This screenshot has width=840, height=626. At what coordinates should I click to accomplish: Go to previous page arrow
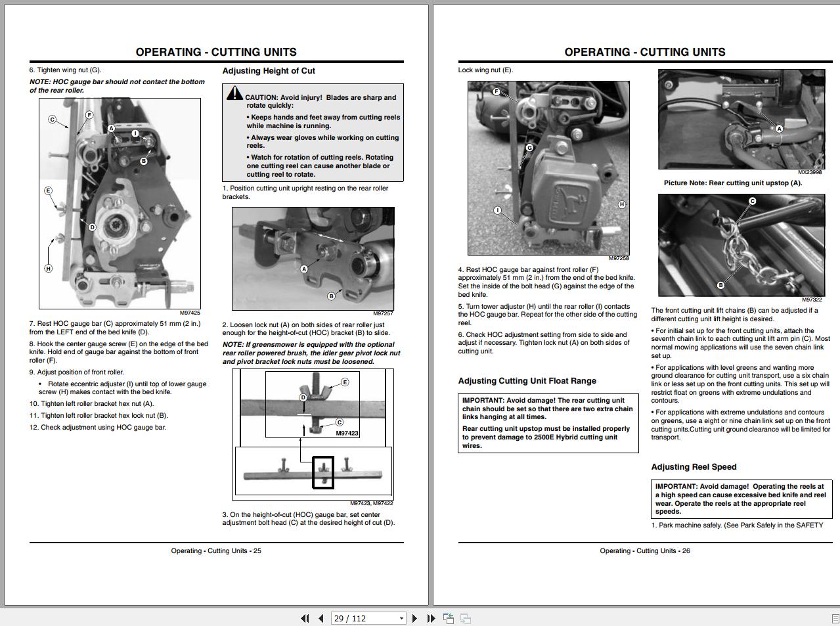pos(321,618)
